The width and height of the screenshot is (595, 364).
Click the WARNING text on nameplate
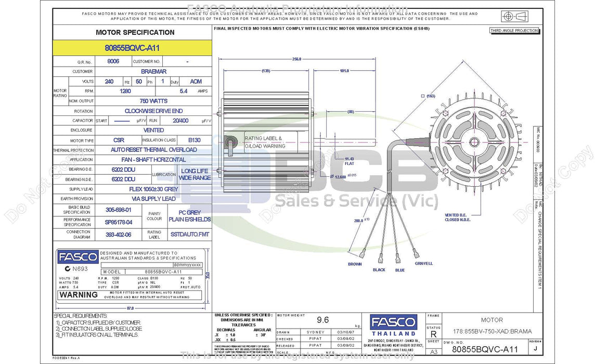[79, 295]
